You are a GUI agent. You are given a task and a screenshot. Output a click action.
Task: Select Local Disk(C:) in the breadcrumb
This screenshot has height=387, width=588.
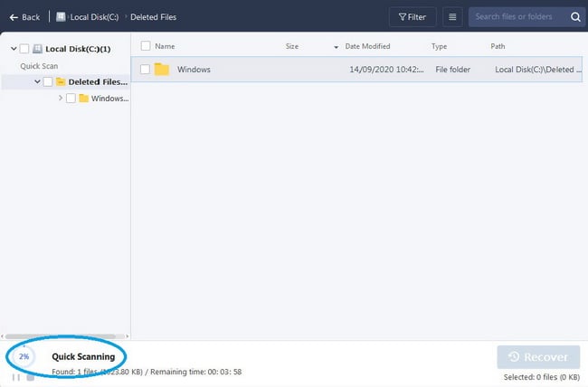pyautogui.click(x=94, y=17)
